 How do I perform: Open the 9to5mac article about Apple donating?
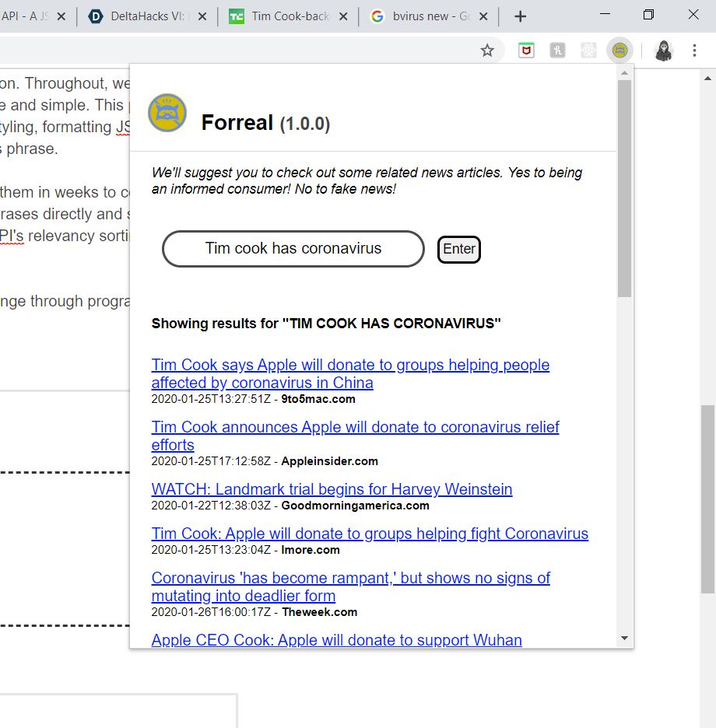click(x=350, y=374)
